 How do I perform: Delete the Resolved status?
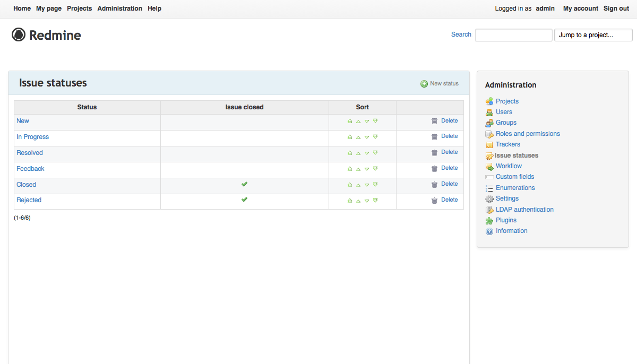444,152
